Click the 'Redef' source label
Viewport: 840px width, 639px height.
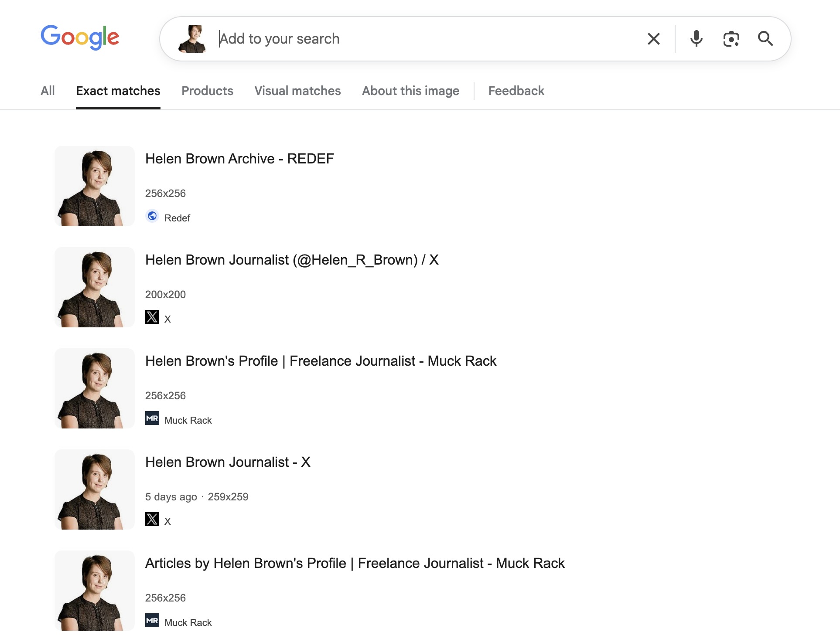click(177, 218)
